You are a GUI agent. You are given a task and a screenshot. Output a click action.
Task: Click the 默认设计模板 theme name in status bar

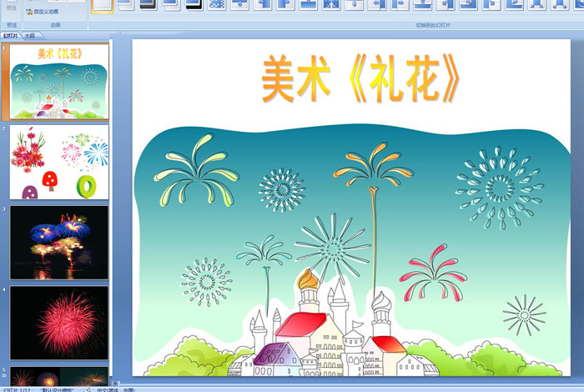coord(58,389)
